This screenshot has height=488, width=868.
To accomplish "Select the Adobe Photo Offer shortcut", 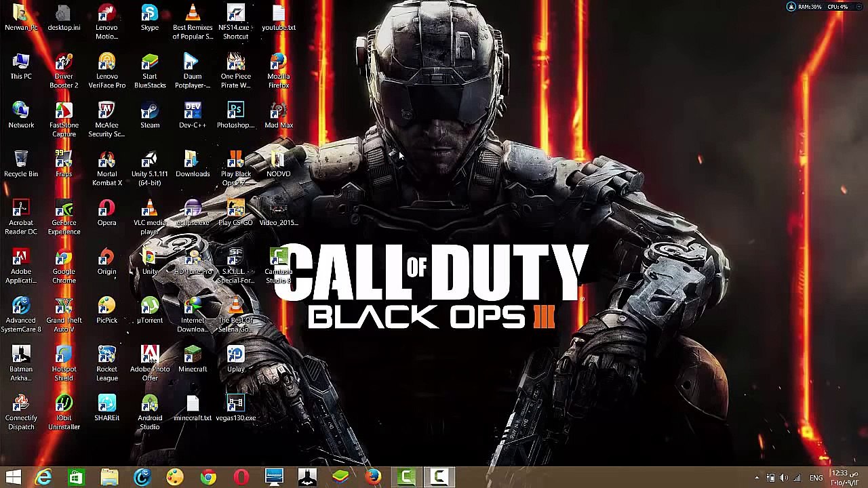I will pos(150,364).
